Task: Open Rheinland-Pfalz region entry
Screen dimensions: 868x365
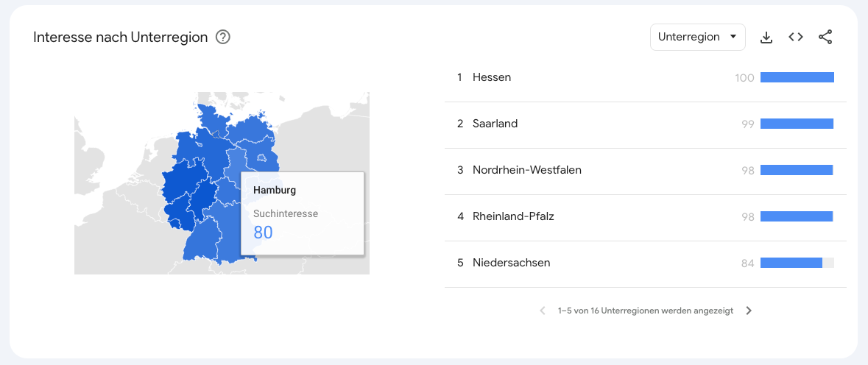Action: point(645,217)
